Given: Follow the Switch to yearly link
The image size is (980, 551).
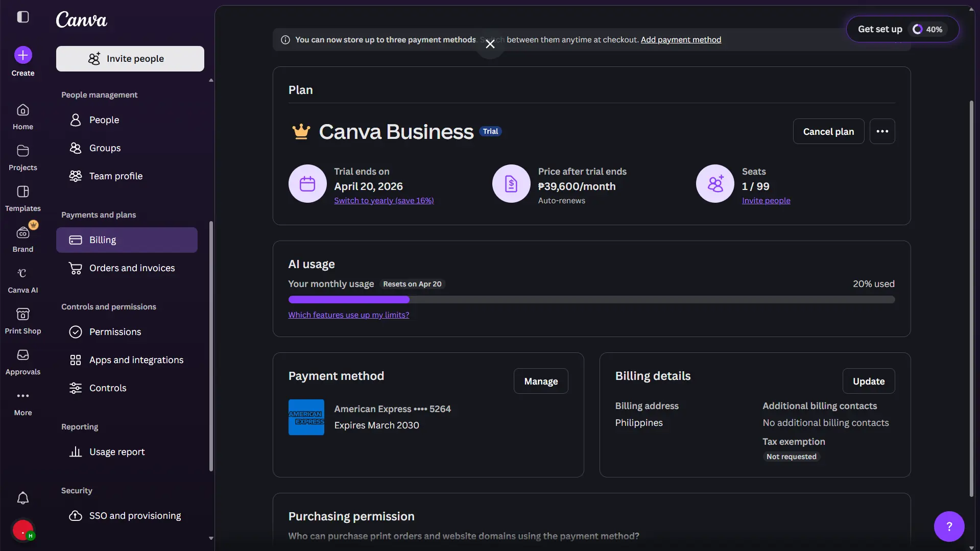Looking at the screenshot, I should pyautogui.click(x=384, y=201).
